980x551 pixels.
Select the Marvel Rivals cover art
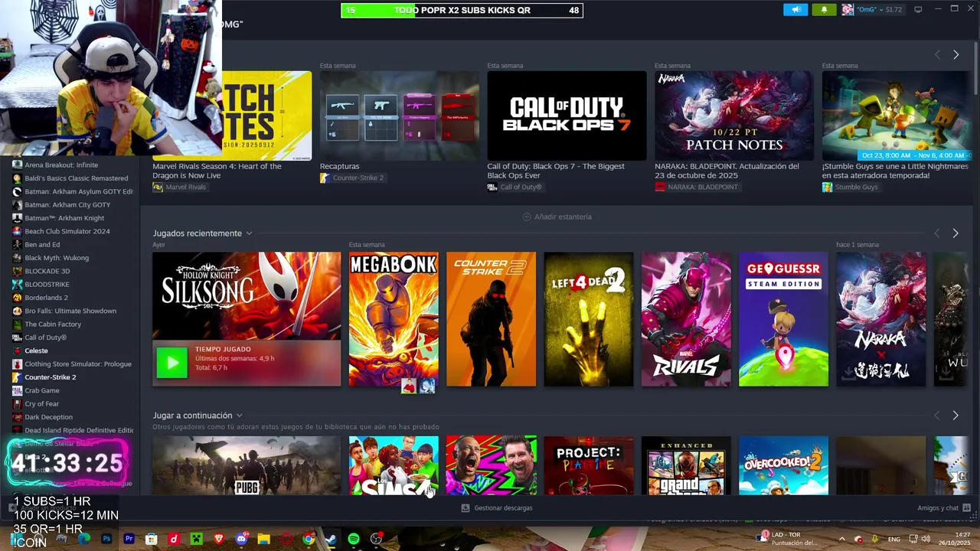pos(686,319)
